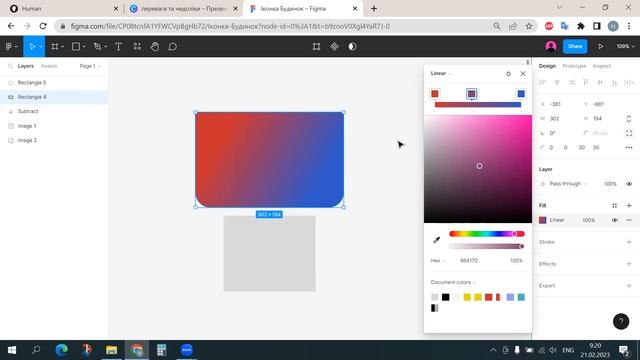Expand the Document colors dropdown
The image size is (640, 360).
tap(453, 282)
